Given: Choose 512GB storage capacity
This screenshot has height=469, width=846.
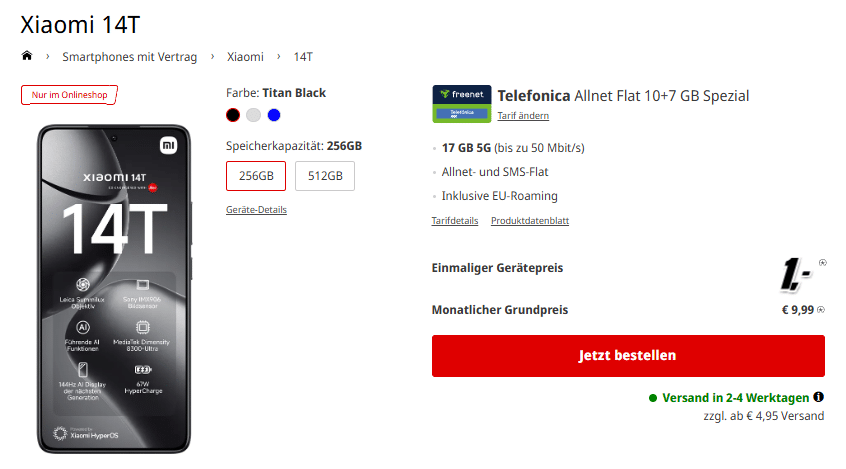Looking at the screenshot, I should [x=325, y=176].
